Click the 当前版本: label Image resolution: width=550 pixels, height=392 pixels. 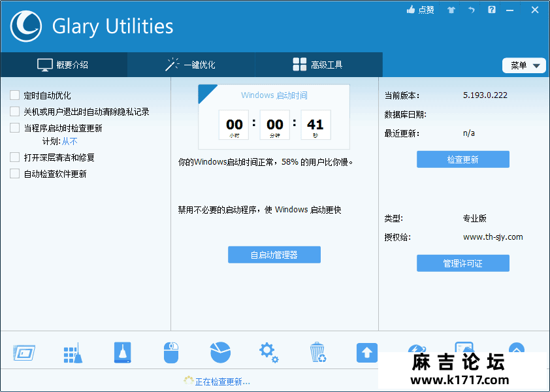click(x=402, y=95)
